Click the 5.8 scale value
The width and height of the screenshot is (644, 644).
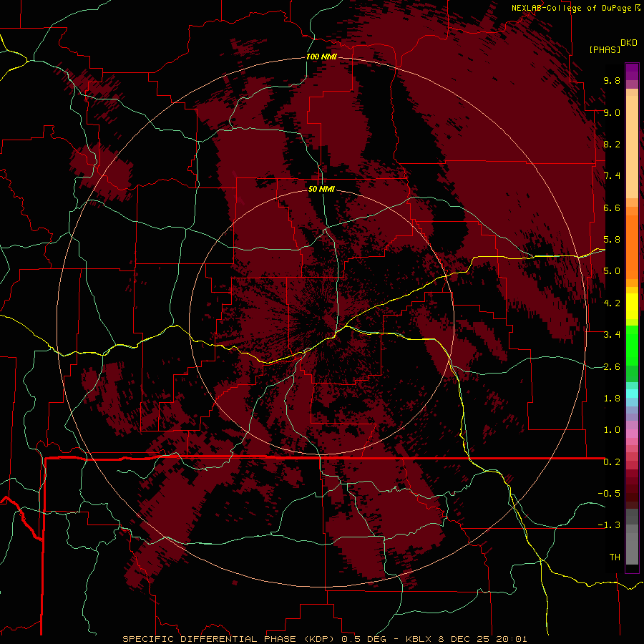612,240
